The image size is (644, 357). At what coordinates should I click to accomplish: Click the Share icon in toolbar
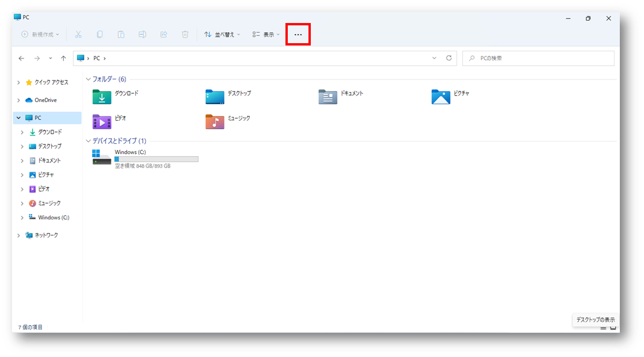click(x=163, y=35)
